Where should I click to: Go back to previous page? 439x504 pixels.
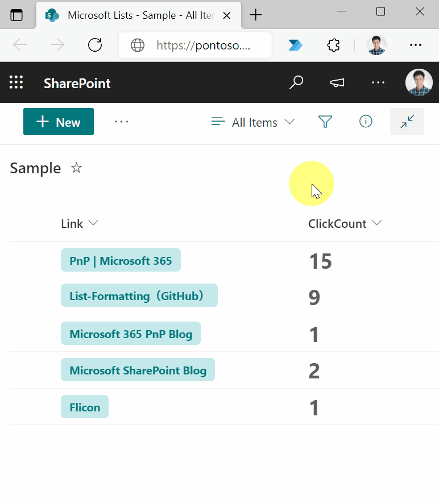tap(19, 45)
